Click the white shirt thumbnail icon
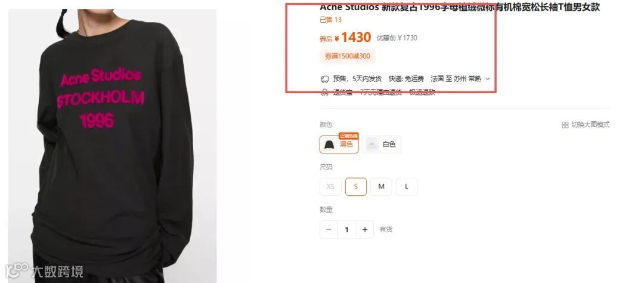The width and height of the screenshot is (644, 283). [372, 144]
